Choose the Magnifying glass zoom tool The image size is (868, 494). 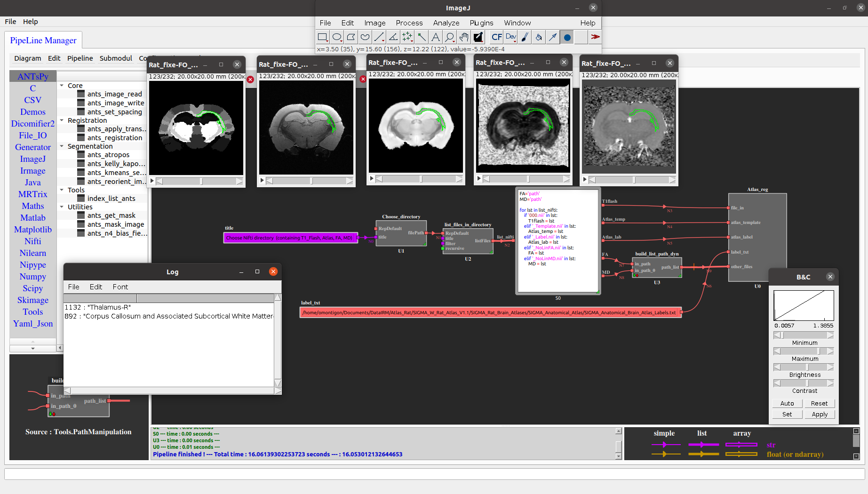coord(450,37)
